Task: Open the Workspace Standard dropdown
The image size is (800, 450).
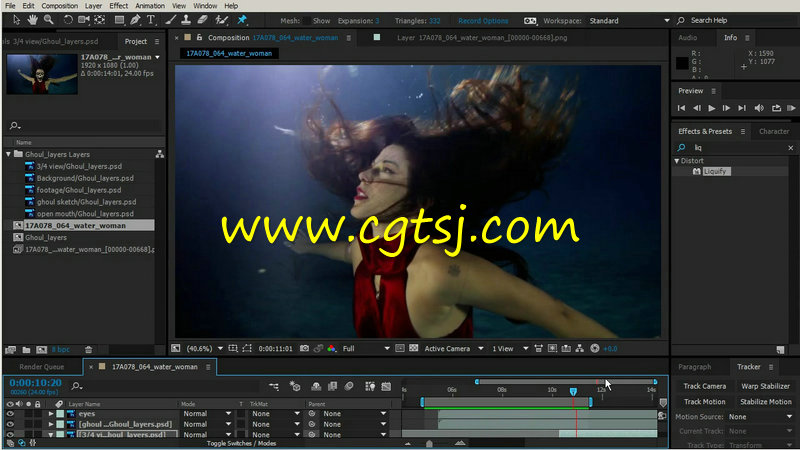Action: point(629,21)
